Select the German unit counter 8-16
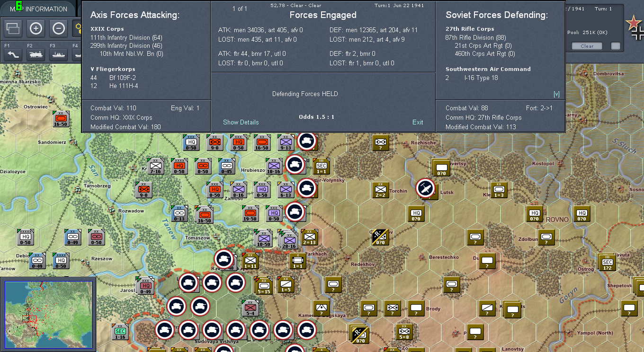644x352 pixels. [238, 190]
